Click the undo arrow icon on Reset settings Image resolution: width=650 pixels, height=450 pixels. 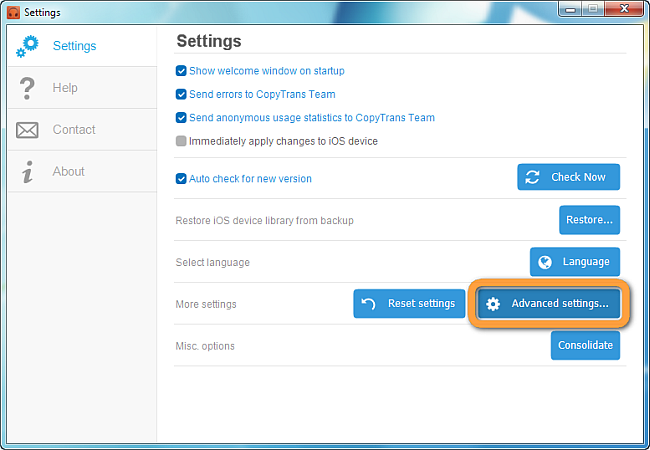coord(368,304)
